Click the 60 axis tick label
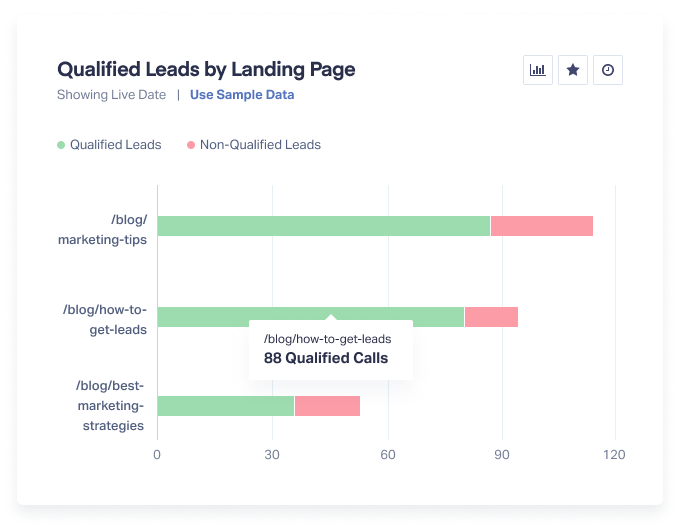This screenshot has height=530, width=680. (388, 455)
